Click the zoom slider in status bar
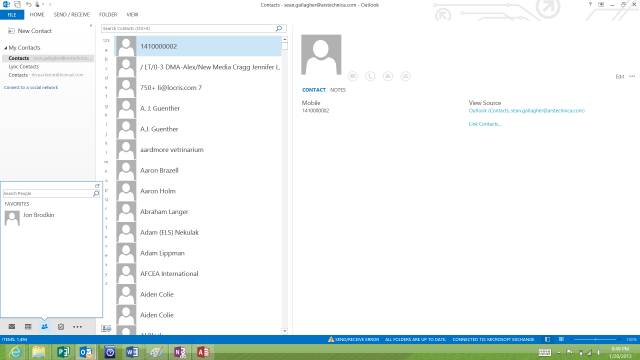640x360 pixels. click(596, 339)
